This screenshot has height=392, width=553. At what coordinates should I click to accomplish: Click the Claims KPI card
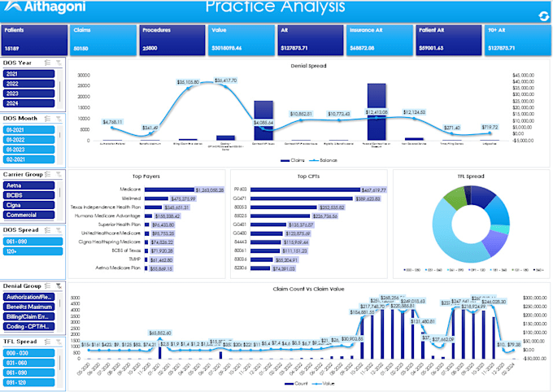(x=103, y=40)
